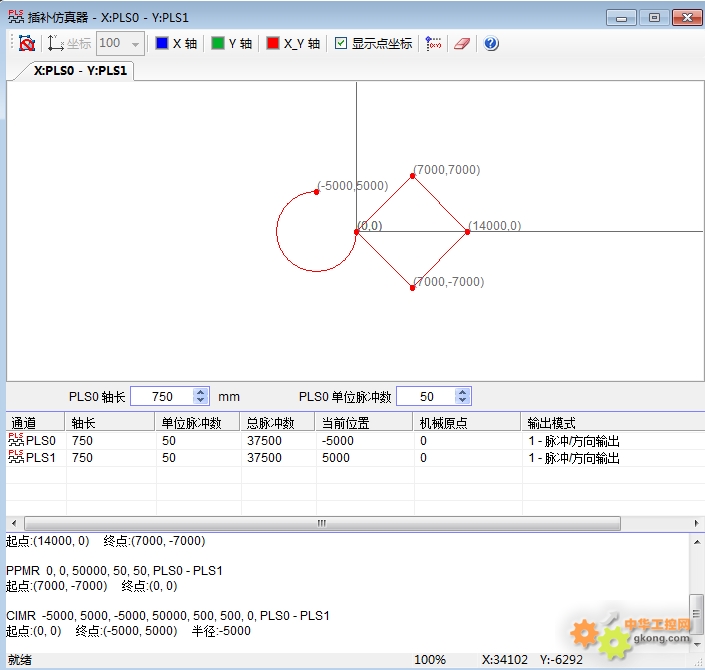Viewport: 705px width, 670px height.
Task: Select the X:PLS0 - Y:PLS1 tab
Action: point(74,71)
